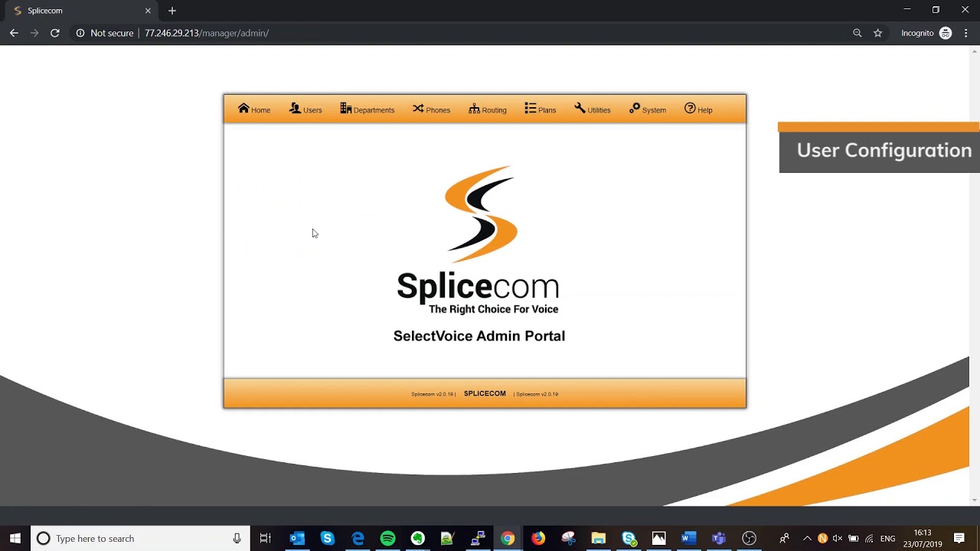Click the Incognito profile indicator
Screen dimensions: 980x551
click(x=926, y=33)
